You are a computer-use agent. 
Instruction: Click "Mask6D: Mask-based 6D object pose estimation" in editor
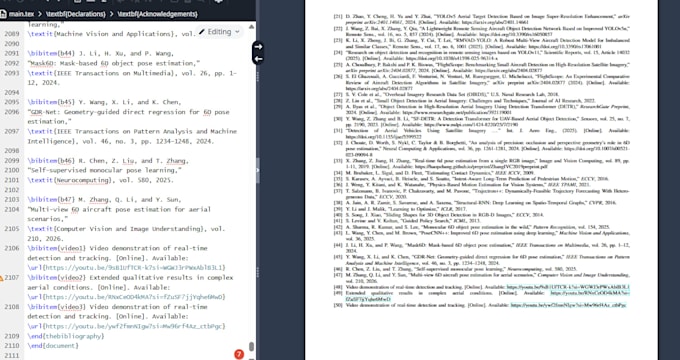[x=114, y=63]
